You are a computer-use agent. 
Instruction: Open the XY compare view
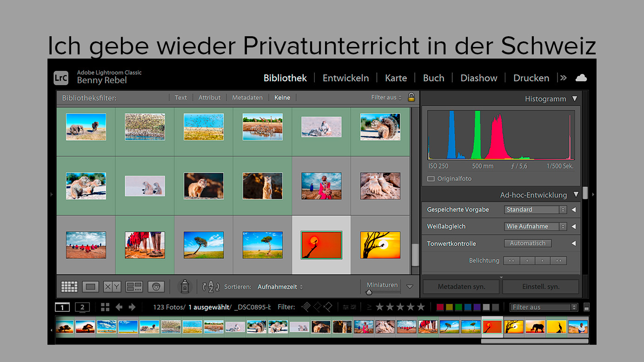[112, 287]
